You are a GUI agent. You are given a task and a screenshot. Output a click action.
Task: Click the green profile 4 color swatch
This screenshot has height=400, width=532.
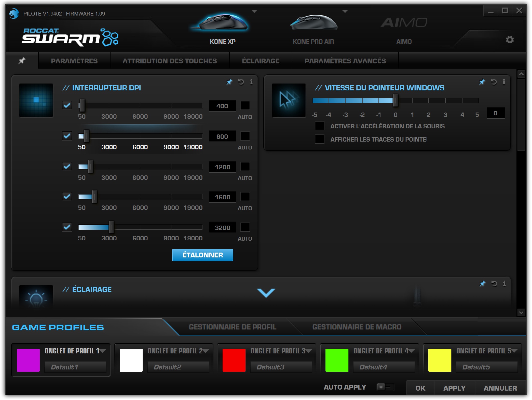coord(337,360)
